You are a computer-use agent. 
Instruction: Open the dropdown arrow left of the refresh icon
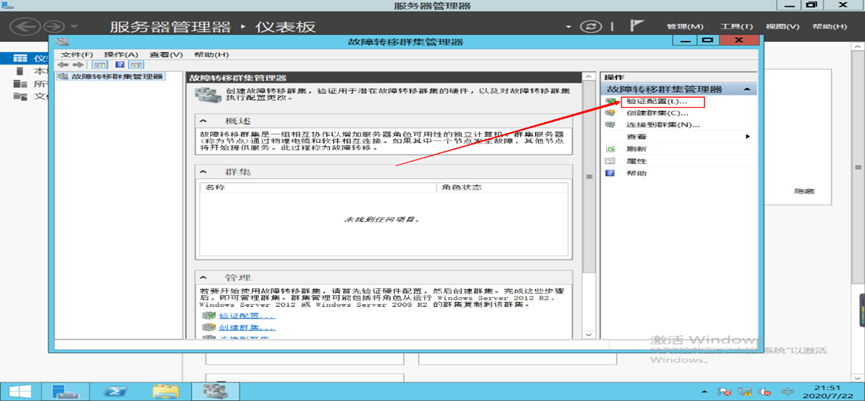pos(569,27)
